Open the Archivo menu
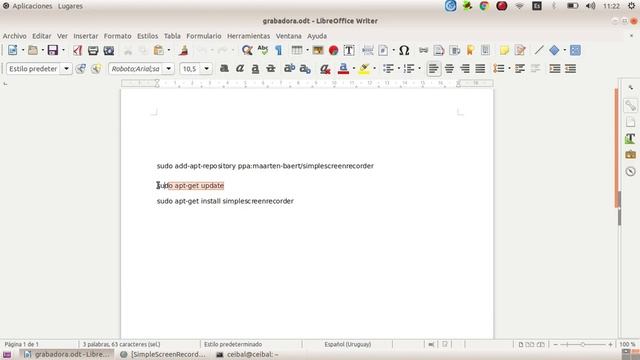 tap(15, 36)
